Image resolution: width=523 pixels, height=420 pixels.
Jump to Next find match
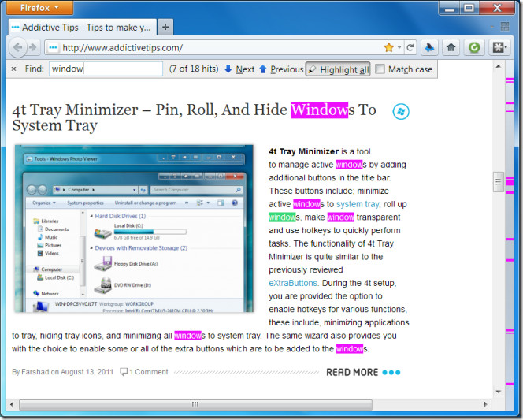[239, 69]
